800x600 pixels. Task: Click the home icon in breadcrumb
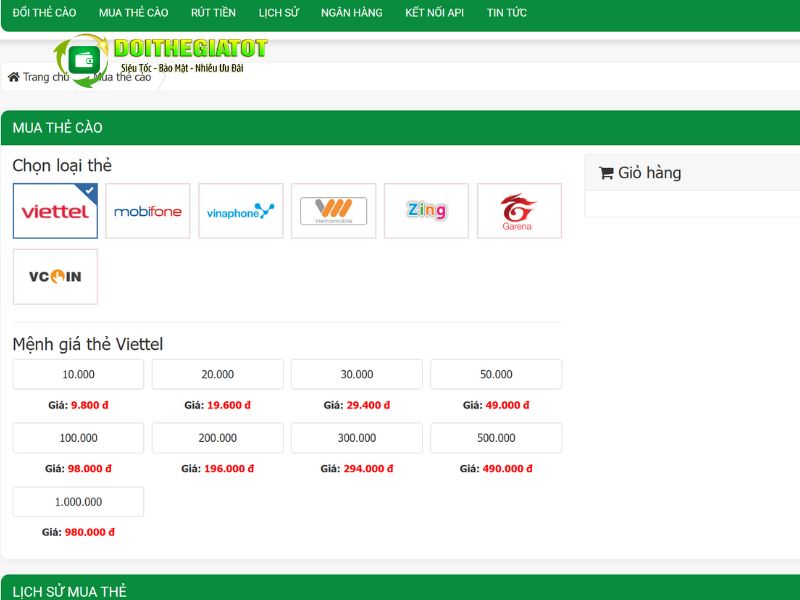tap(14, 77)
